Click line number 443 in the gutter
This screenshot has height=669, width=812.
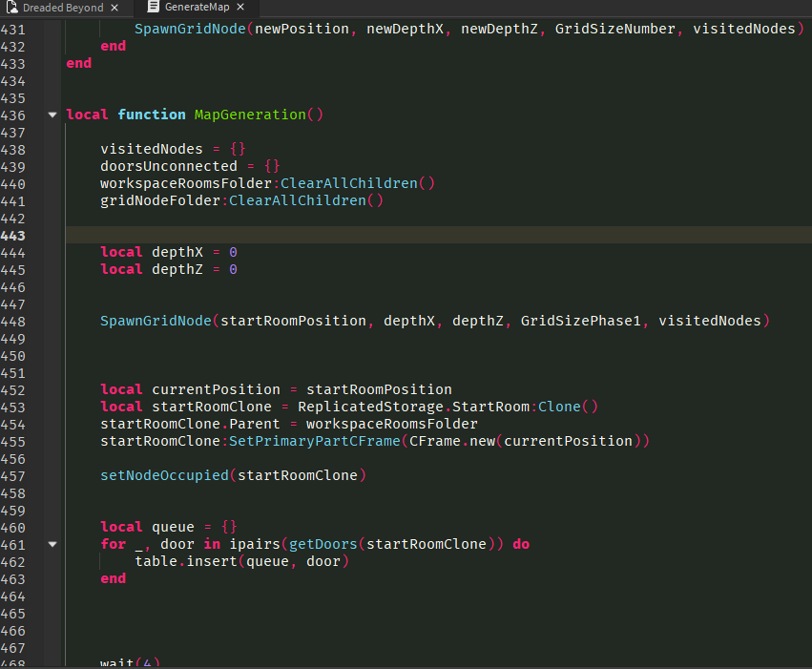[13, 235]
